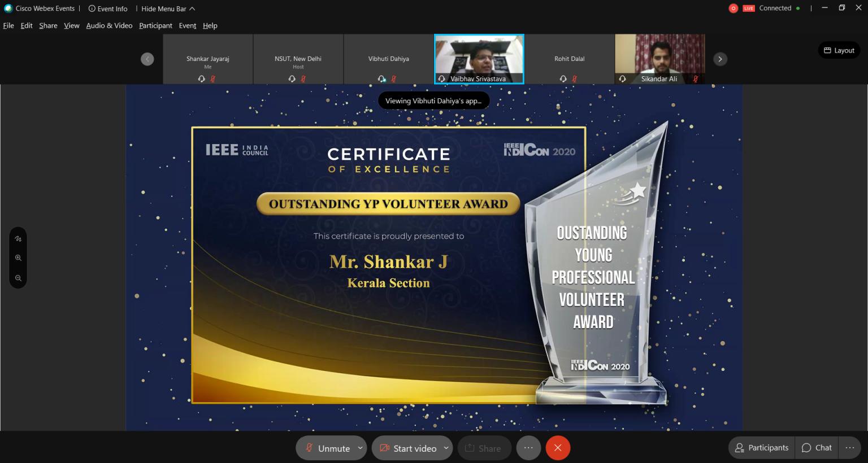868x463 pixels.
Task: Open the Participant menu
Action: click(155, 25)
